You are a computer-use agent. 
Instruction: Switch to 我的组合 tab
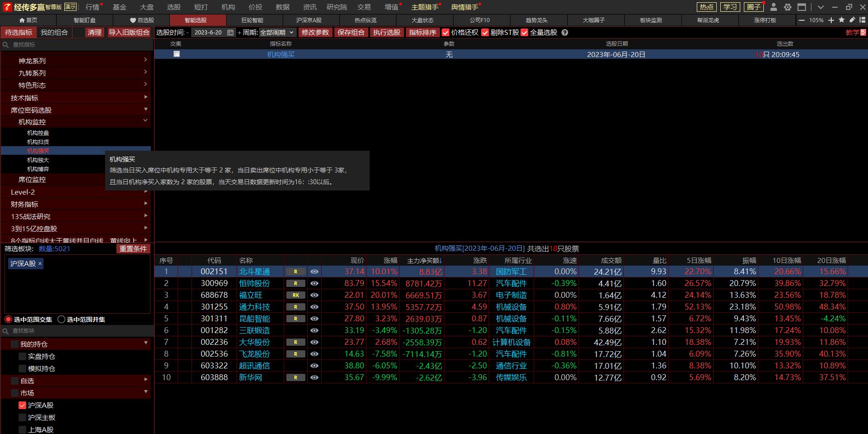[54, 33]
